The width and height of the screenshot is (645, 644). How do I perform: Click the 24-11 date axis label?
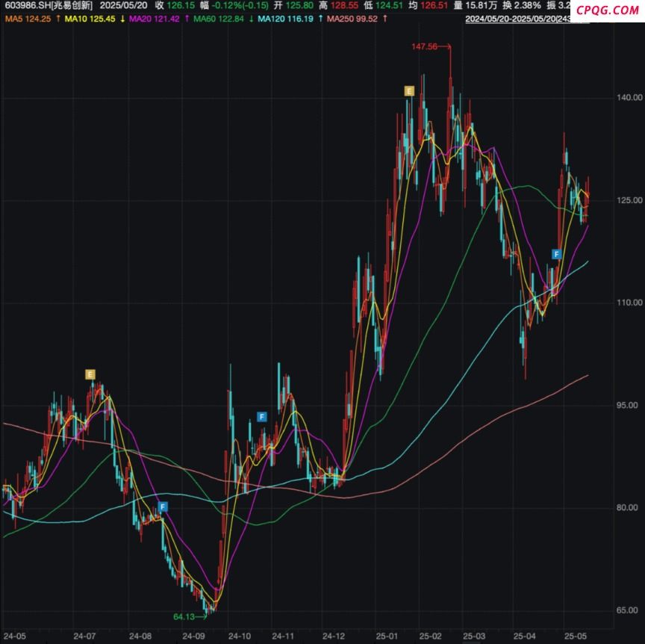[283, 637]
